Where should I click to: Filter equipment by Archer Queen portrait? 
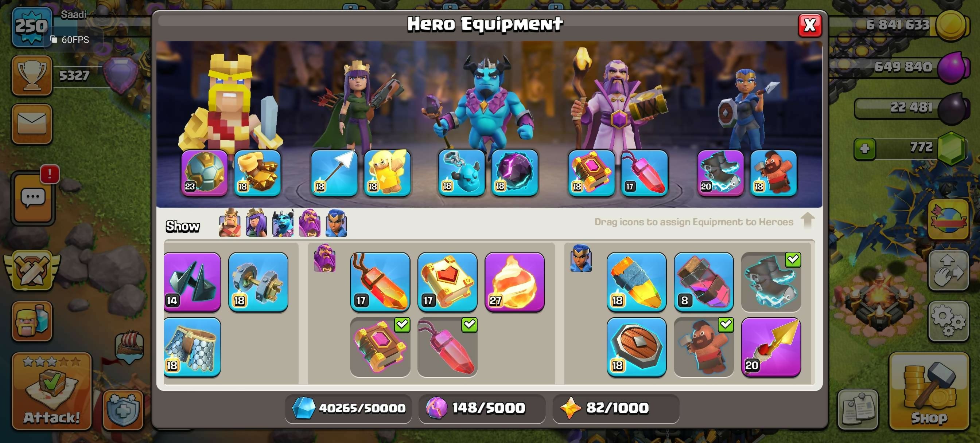[256, 223]
